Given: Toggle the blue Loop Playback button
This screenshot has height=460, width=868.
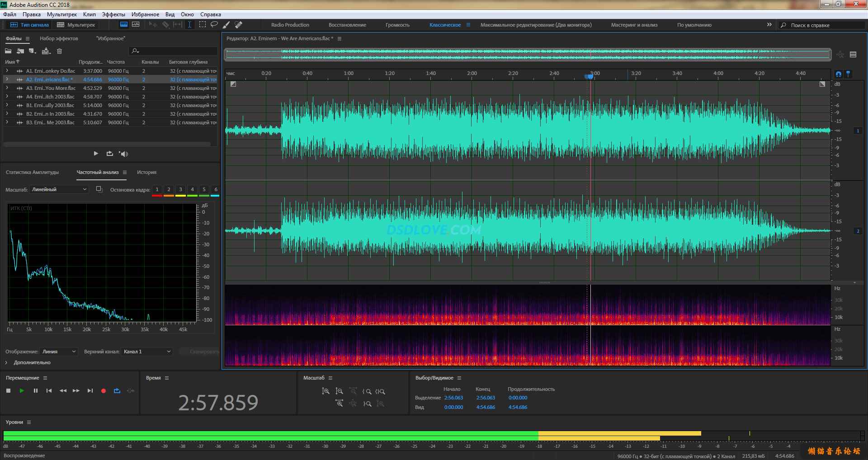Looking at the screenshot, I should [117, 391].
